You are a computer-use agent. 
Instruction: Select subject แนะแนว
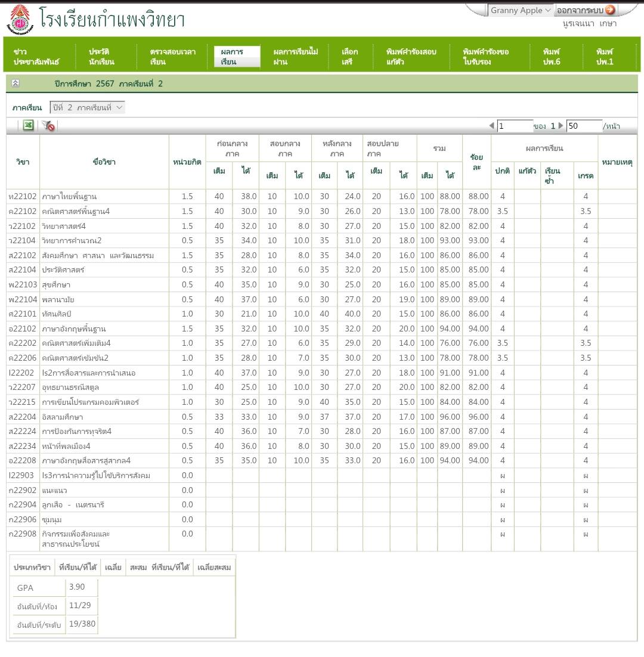pyautogui.click(x=54, y=490)
